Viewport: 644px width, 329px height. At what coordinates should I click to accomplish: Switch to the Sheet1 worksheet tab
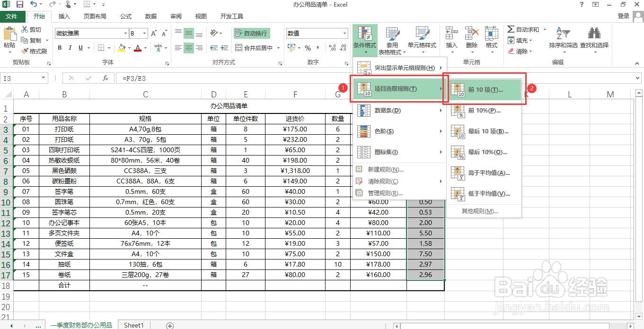click(133, 325)
